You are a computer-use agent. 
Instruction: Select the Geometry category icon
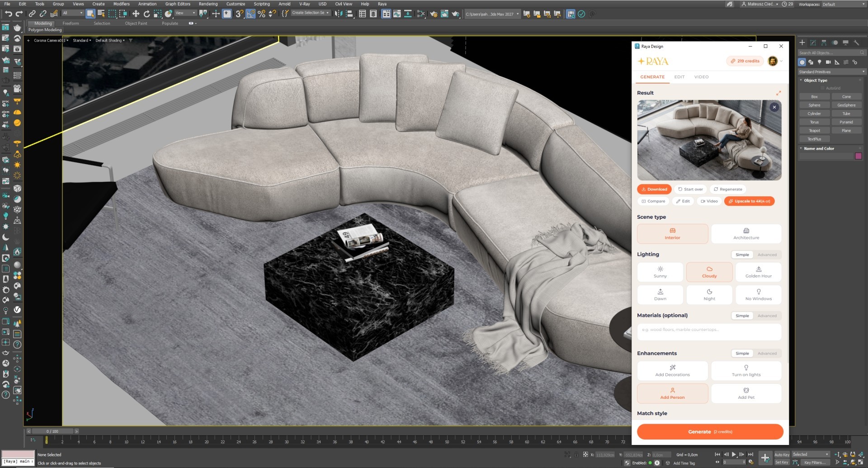[802, 62]
